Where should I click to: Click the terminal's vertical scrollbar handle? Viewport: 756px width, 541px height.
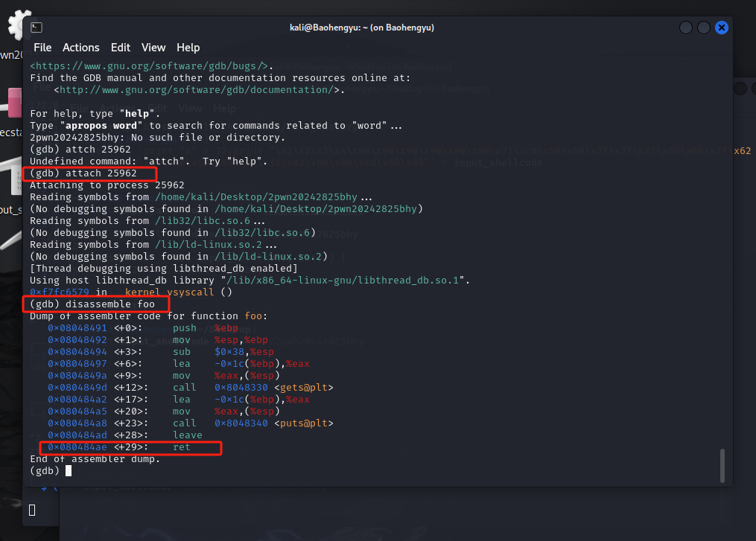(x=722, y=465)
